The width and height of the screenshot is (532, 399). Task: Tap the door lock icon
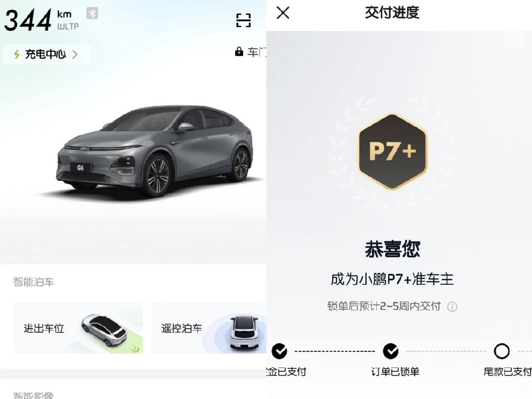click(239, 52)
